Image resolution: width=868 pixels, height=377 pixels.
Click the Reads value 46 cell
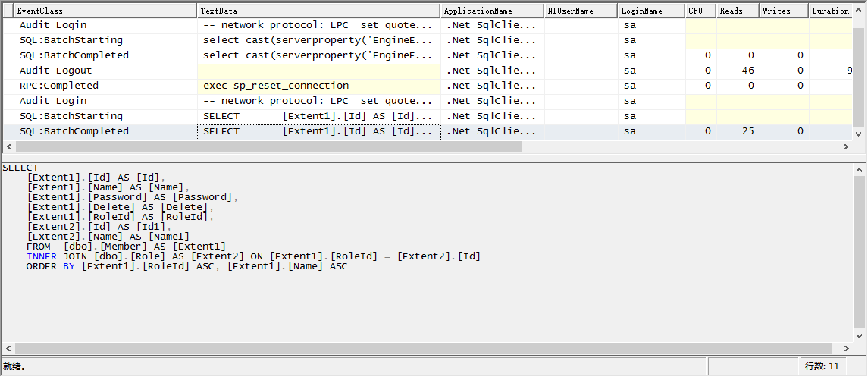[738, 71]
